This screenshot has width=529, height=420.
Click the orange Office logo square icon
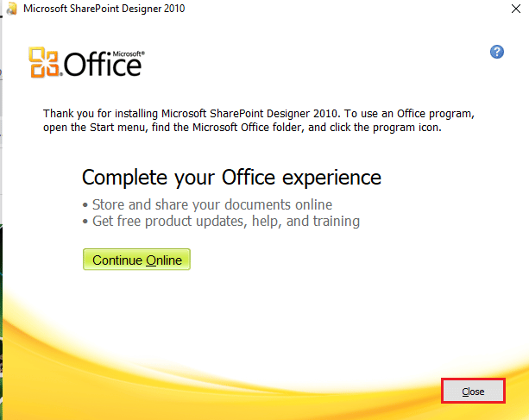45,63
